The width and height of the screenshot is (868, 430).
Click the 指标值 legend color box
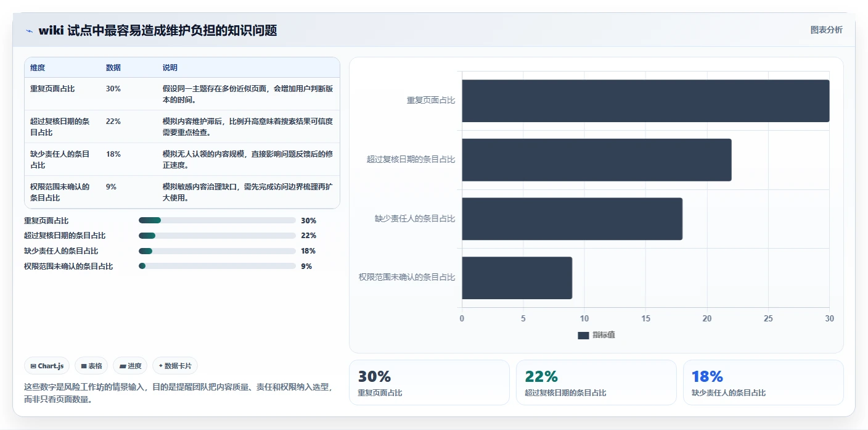(583, 335)
